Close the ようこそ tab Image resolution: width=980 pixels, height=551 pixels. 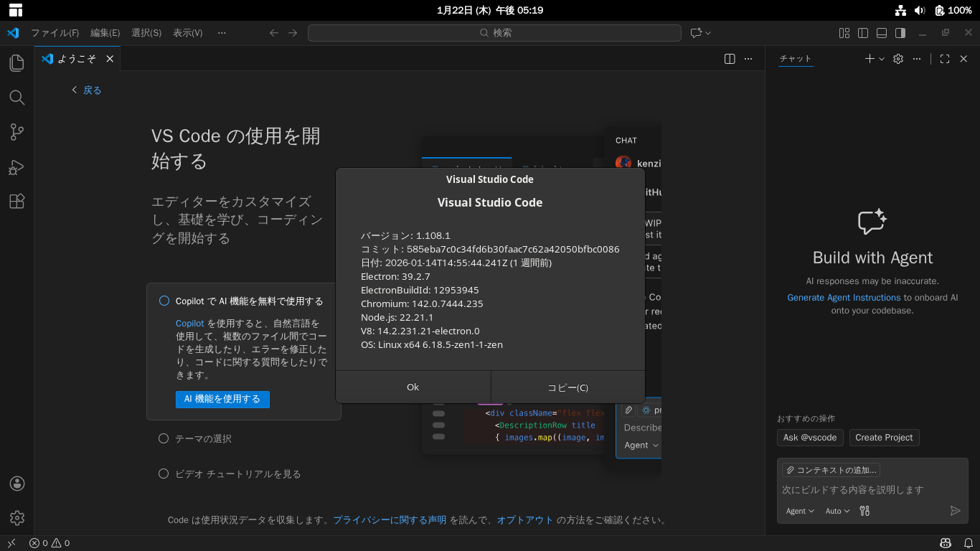tap(110, 59)
